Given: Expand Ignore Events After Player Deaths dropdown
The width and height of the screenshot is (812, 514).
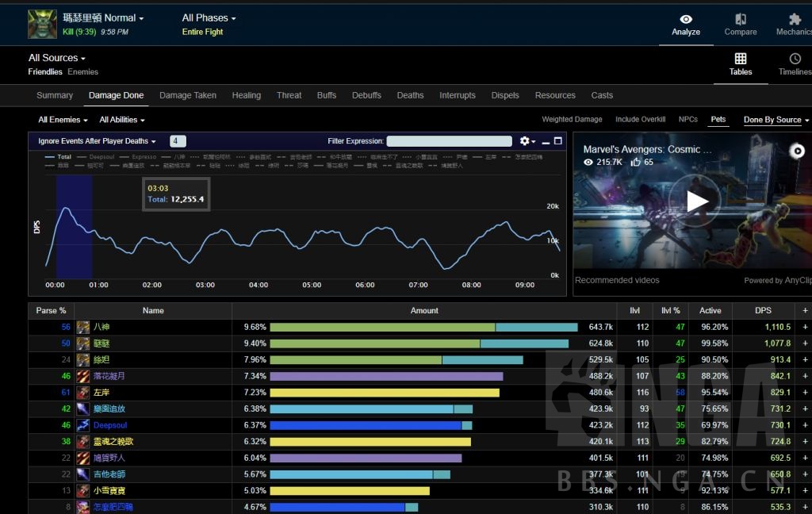Looking at the screenshot, I should (x=97, y=141).
